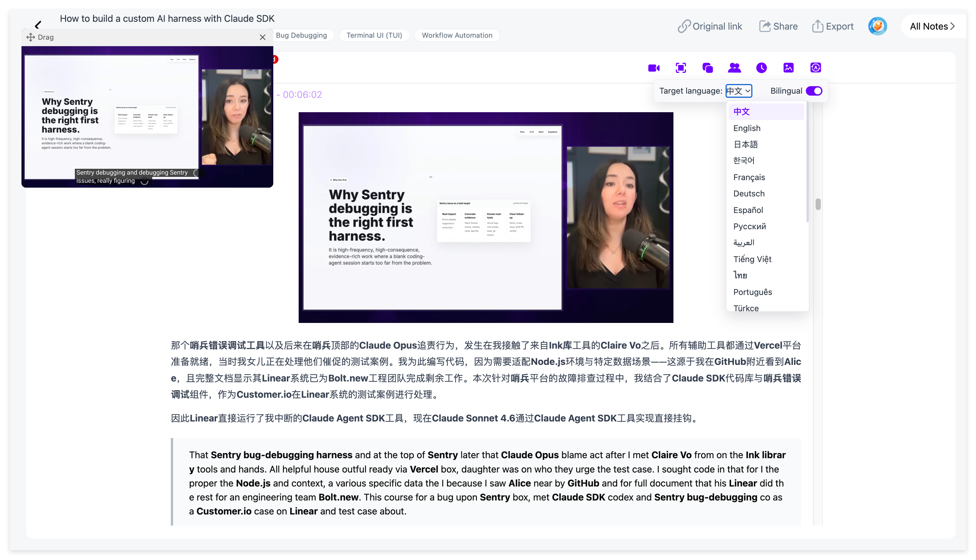Select English in the language list

(766, 128)
